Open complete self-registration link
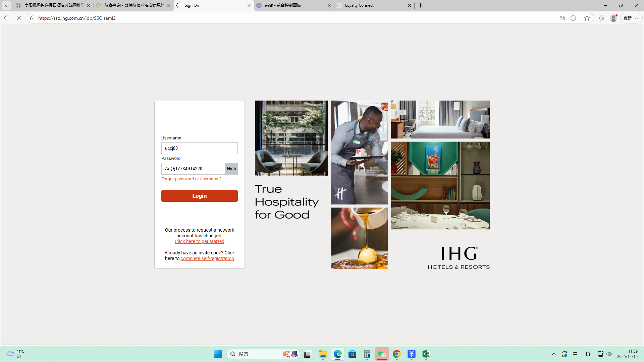The height and width of the screenshot is (362, 644). pyautogui.click(x=207, y=258)
